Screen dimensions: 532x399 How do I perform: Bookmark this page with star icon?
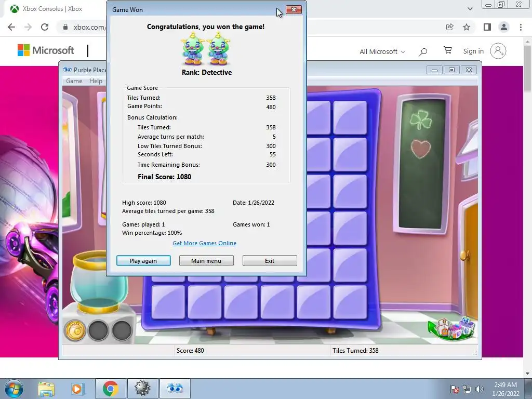[467, 27]
